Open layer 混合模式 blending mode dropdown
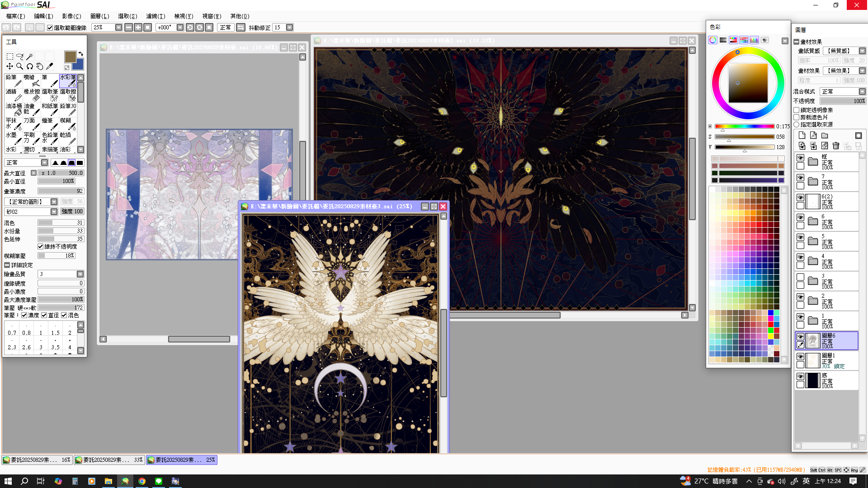This screenshot has height=488, width=868. coord(862,91)
